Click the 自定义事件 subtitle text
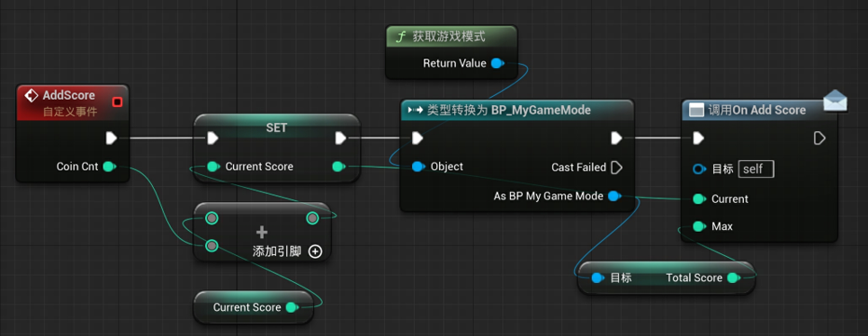 tap(70, 112)
